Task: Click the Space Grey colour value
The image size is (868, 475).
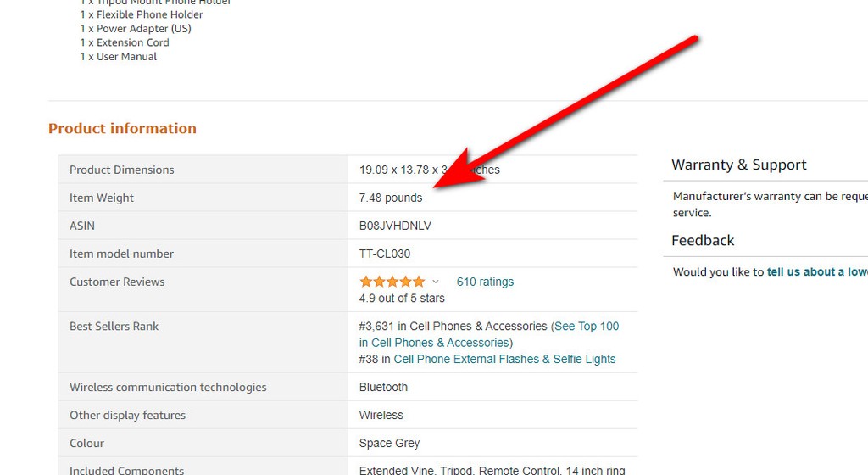Action: 389,444
